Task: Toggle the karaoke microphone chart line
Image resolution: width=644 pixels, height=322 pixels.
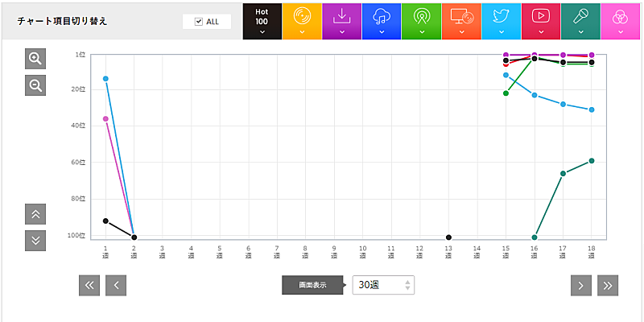Action: tap(580, 21)
